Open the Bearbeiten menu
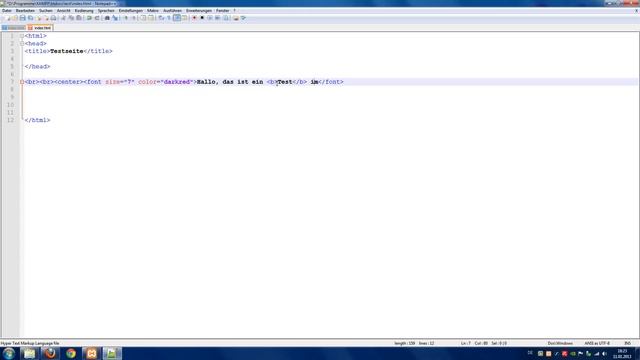The width and height of the screenshot is (640, 360). coord(25,11)
